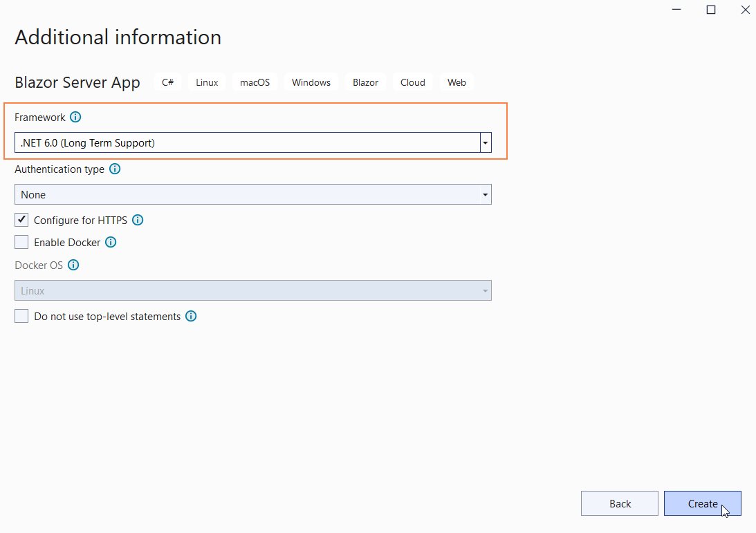Select the C# project tag
The width and height of the screenshot is (756, 533).
pos(167,82)
